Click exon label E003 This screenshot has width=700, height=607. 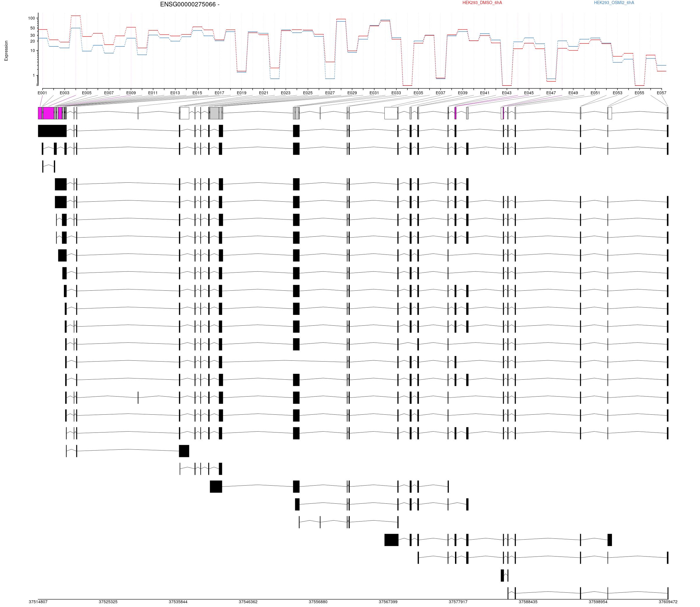tap(65, 93)
